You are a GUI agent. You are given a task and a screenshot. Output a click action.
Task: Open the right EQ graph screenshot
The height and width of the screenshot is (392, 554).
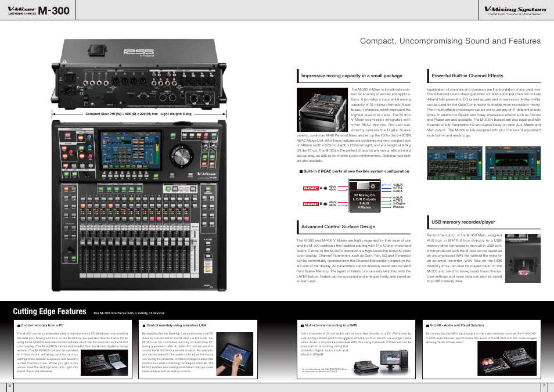tap(513, 163)
